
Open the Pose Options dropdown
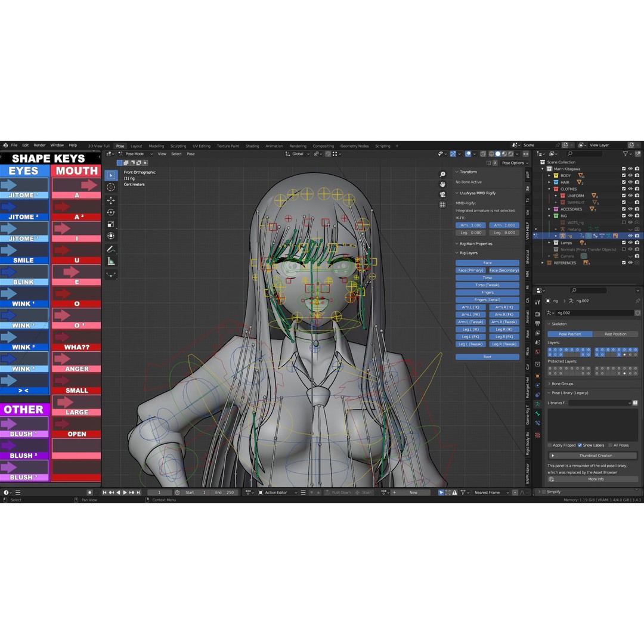[515, 163]
